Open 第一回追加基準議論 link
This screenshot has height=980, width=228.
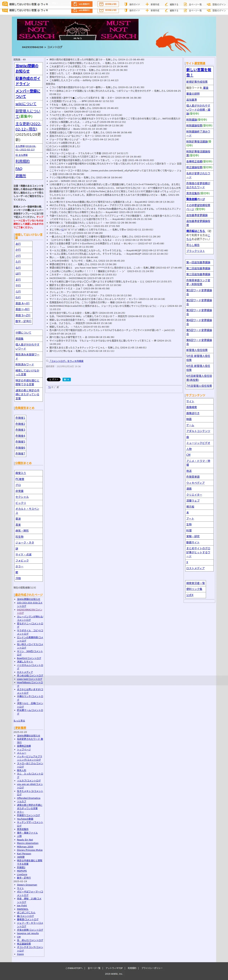tap(198, 262)
